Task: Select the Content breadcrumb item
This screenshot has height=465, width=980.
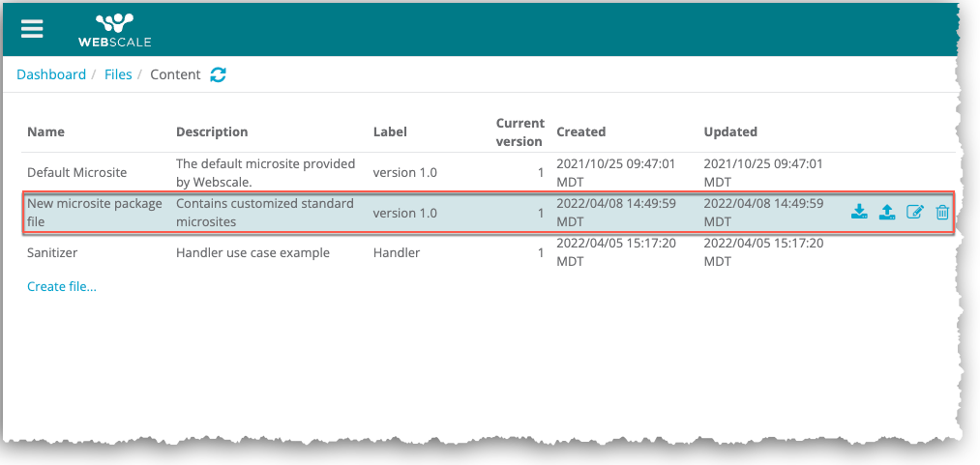Action: (x=175, y=74)
